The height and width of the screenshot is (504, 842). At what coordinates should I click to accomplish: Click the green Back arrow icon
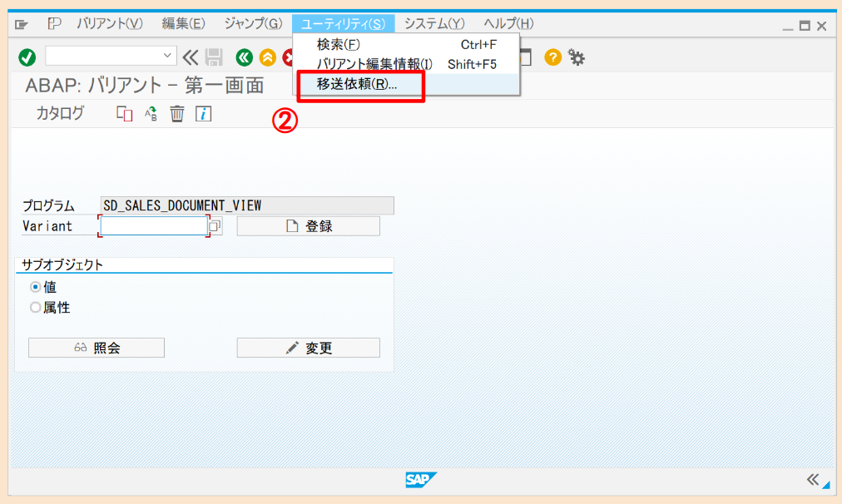point(245,57)
